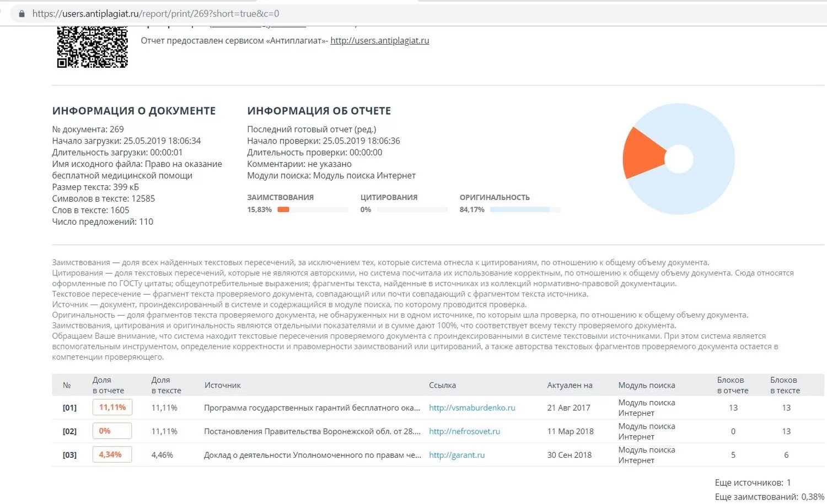Open the nefrosovet.ru source link
Image resolution: width=827 pixels, height=504 pixels.
pos(464,432)
